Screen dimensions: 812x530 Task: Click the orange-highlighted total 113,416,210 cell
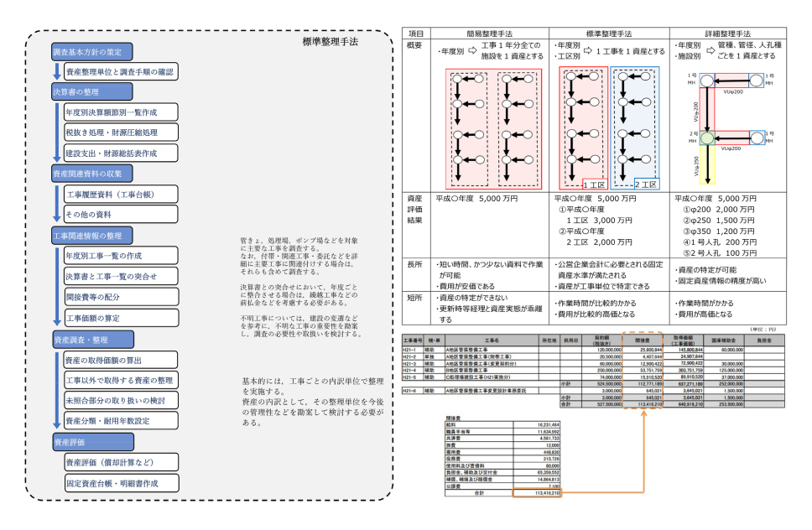click(539, 495)
